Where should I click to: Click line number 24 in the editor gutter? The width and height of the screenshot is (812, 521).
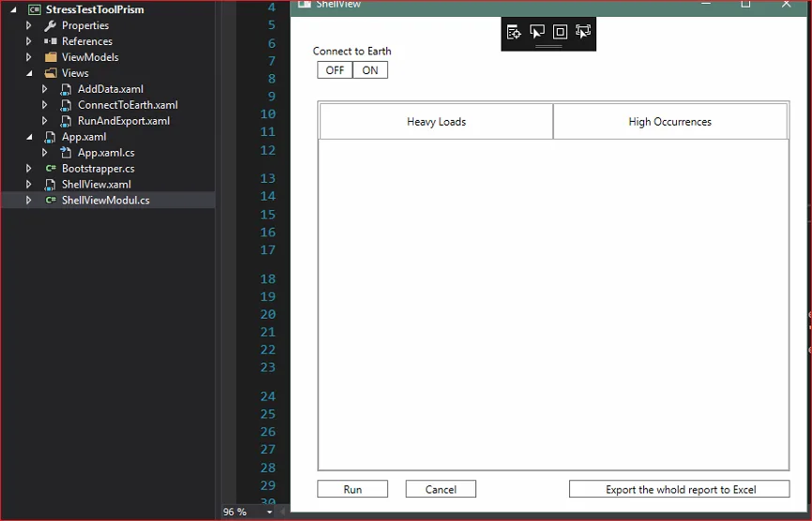[x=268, y=396]
